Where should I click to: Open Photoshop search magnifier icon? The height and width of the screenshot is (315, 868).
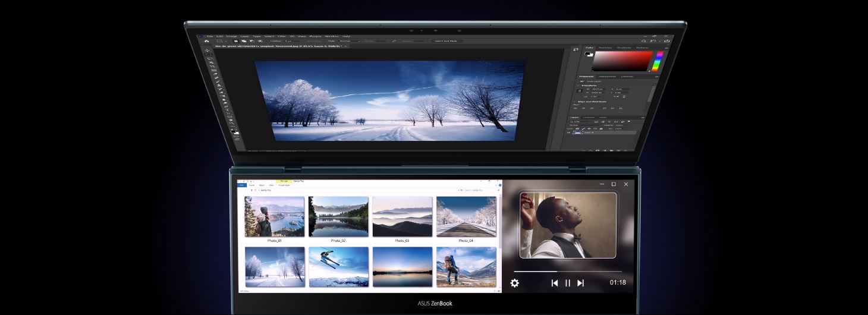coord(643,41)
